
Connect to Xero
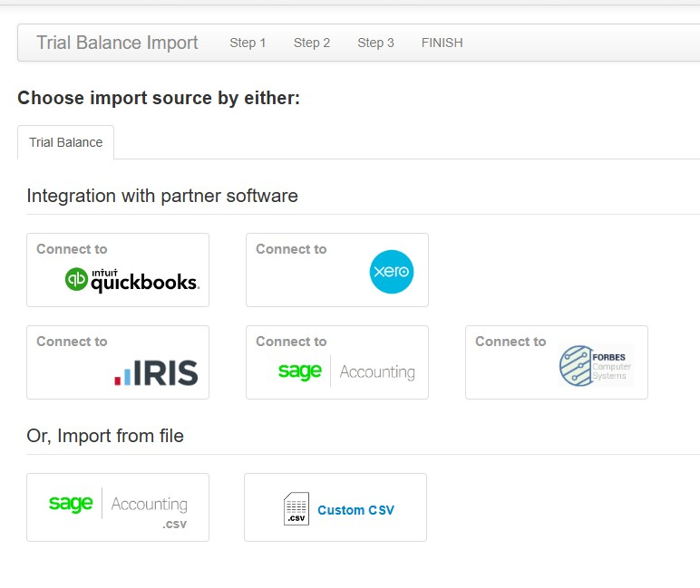pos(337,270)
